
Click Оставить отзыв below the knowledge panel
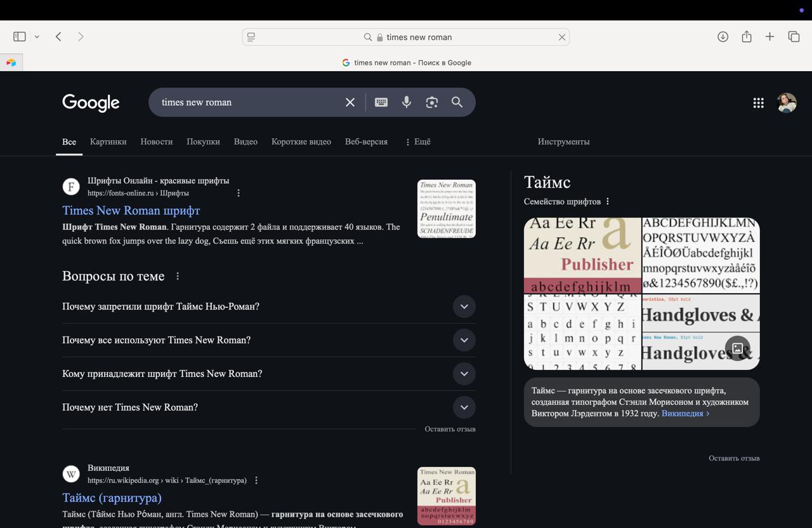[734, 458]
